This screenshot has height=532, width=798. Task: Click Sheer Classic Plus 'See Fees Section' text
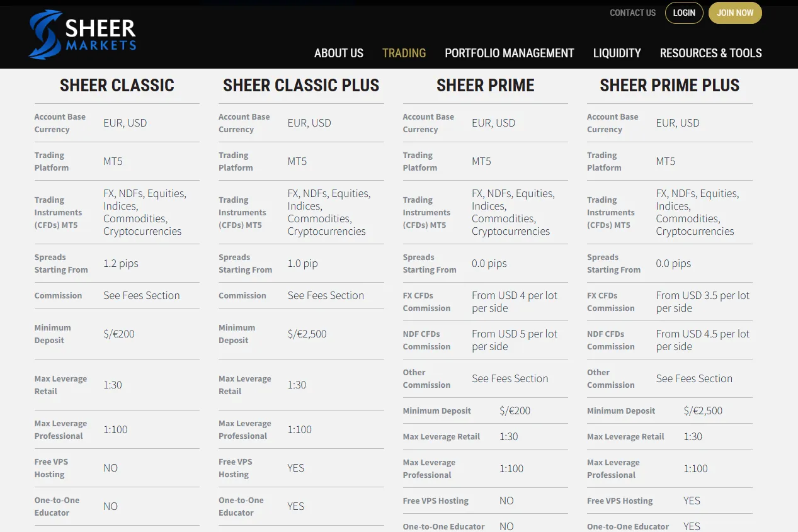pyautogui.click(x=326, y=295)
